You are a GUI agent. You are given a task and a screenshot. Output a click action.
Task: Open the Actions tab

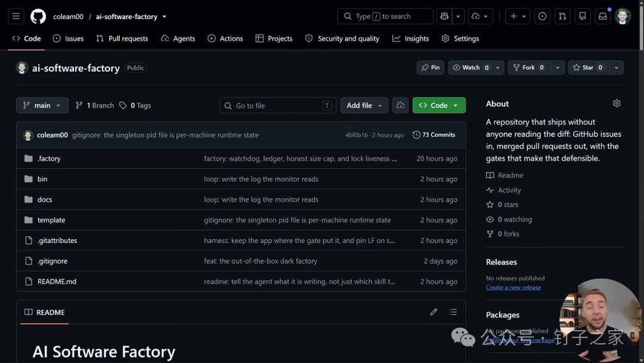[225, 38]
